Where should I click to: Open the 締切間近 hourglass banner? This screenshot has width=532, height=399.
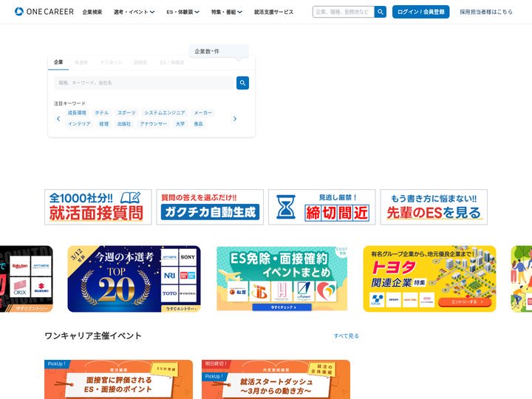pyautogui.click(x=322, y=207)
